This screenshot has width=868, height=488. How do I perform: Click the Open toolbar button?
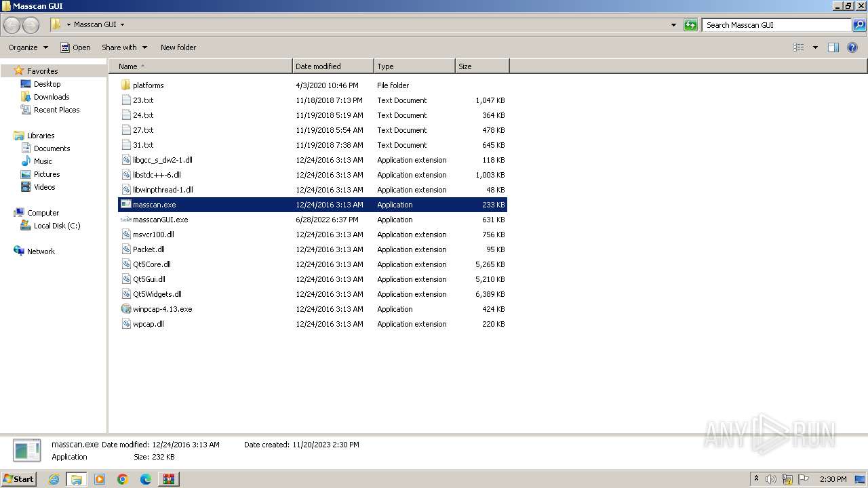point(75,47)
